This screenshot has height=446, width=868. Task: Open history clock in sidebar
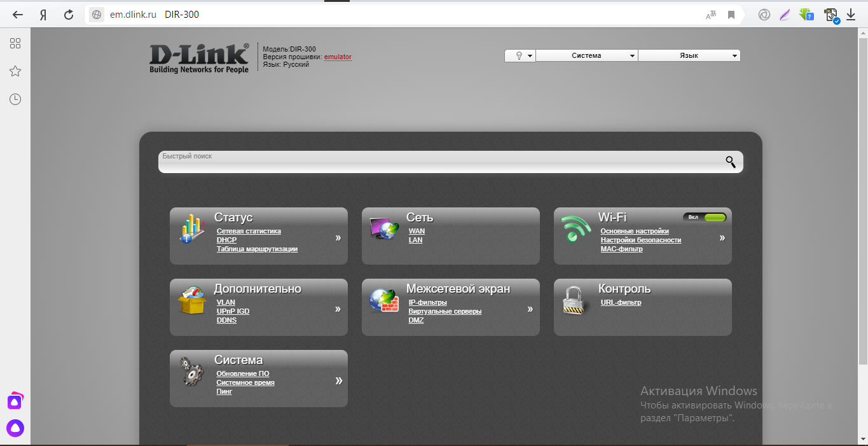[x=15, y=99]
